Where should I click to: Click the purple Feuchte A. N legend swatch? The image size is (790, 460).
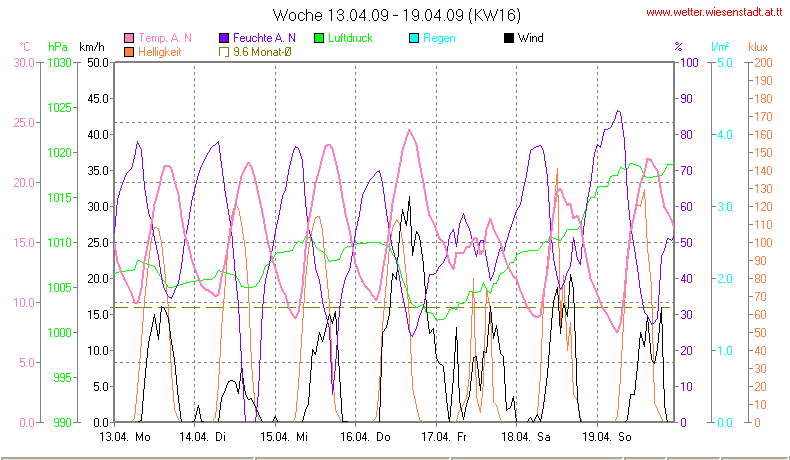[224, 38]
